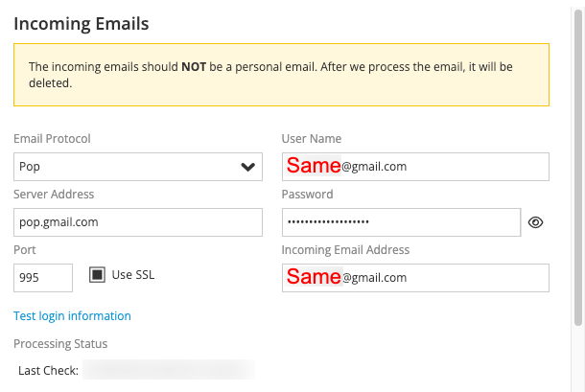Focus the User Name input field
This screenshot has height=392, width=585.
[415, 167]
